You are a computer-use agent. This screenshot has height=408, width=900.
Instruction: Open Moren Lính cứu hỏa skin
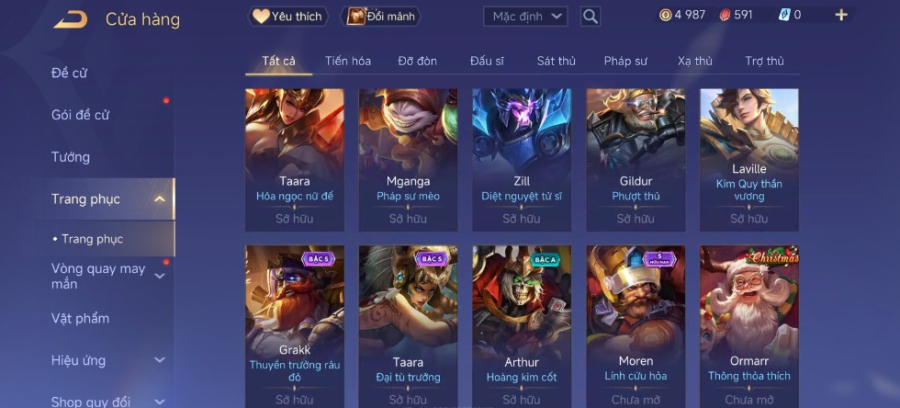click(x=635, y=327)
